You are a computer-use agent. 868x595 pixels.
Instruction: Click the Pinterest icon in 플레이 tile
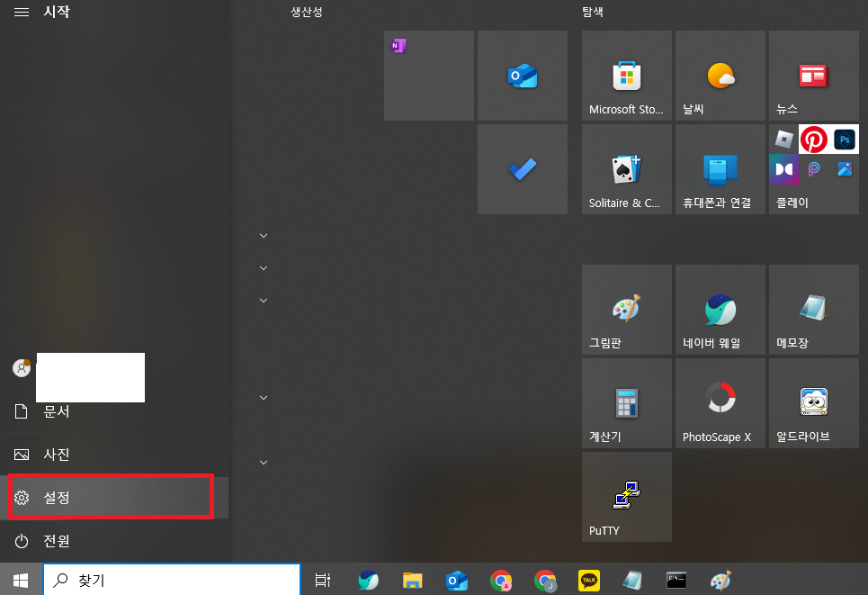pyautogui.click(x=813, y=139)
